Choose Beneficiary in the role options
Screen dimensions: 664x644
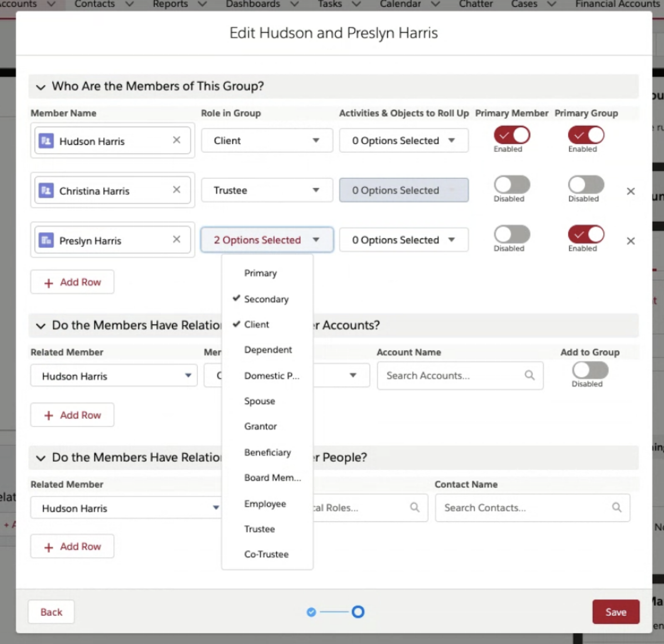pyautogui.click(x=267, y=452)
